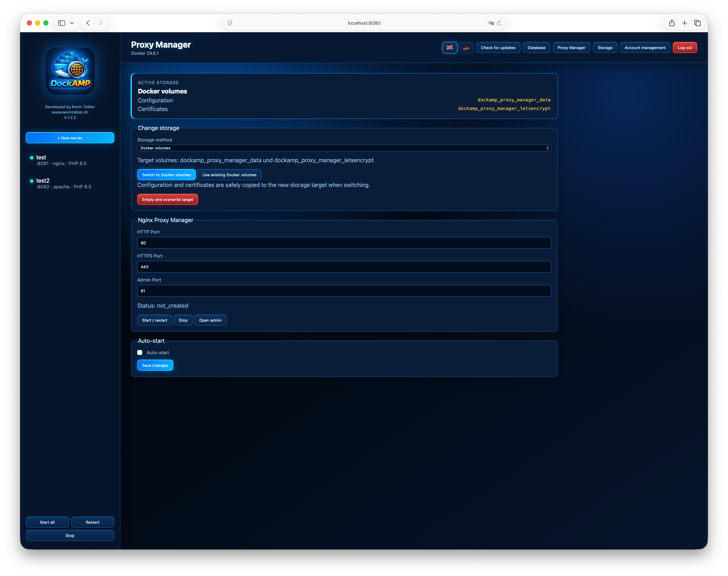Stop all servers from the sidebar
The image size is (728, 576).
(70, 536)
